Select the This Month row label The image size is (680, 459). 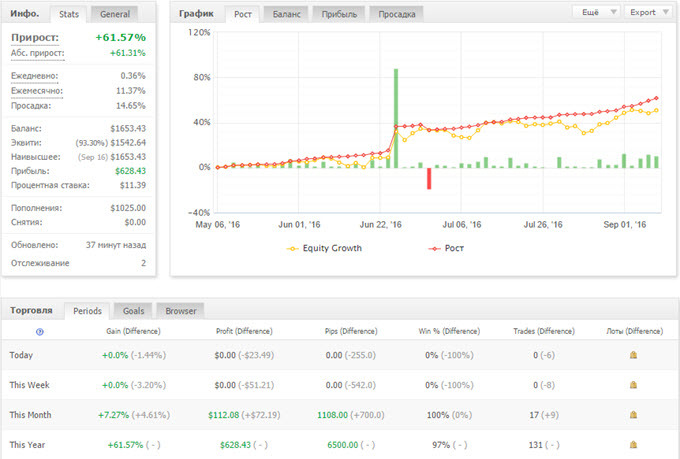[x=30, y=415]
